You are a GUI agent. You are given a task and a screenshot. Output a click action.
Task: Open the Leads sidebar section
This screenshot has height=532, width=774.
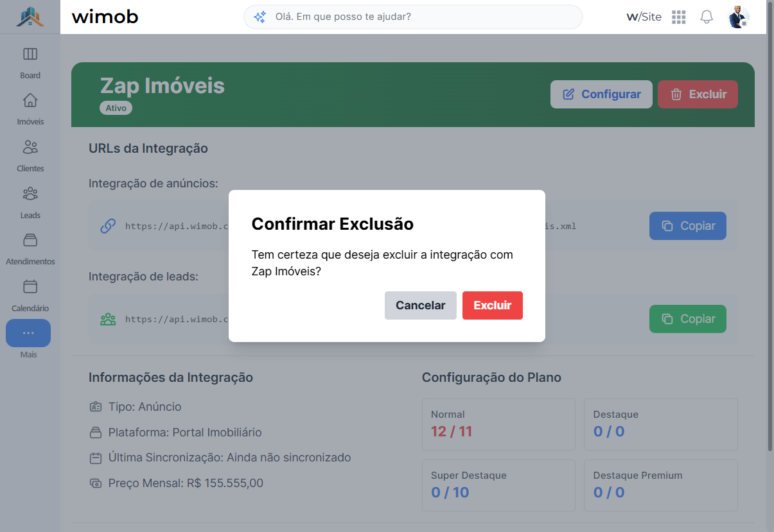[30, 203]
